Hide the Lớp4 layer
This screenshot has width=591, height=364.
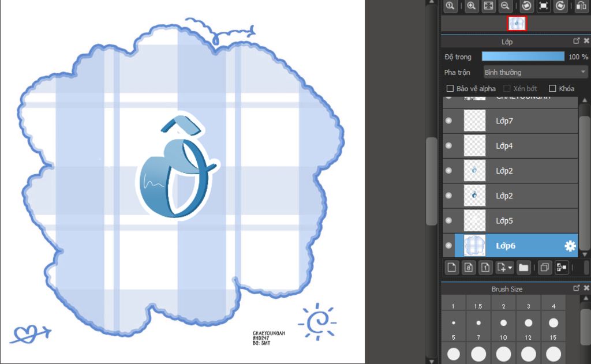tap(448, 145)
